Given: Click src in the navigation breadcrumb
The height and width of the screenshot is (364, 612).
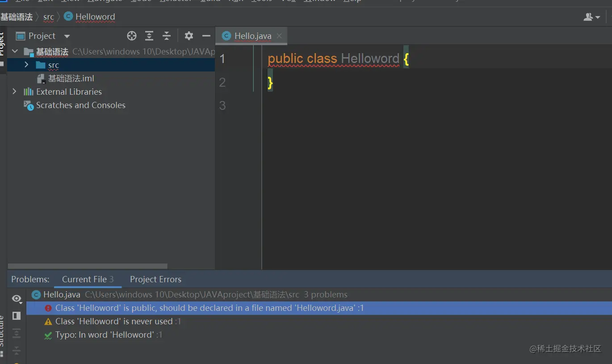Looking at the screenshot, I should [49, 17].
